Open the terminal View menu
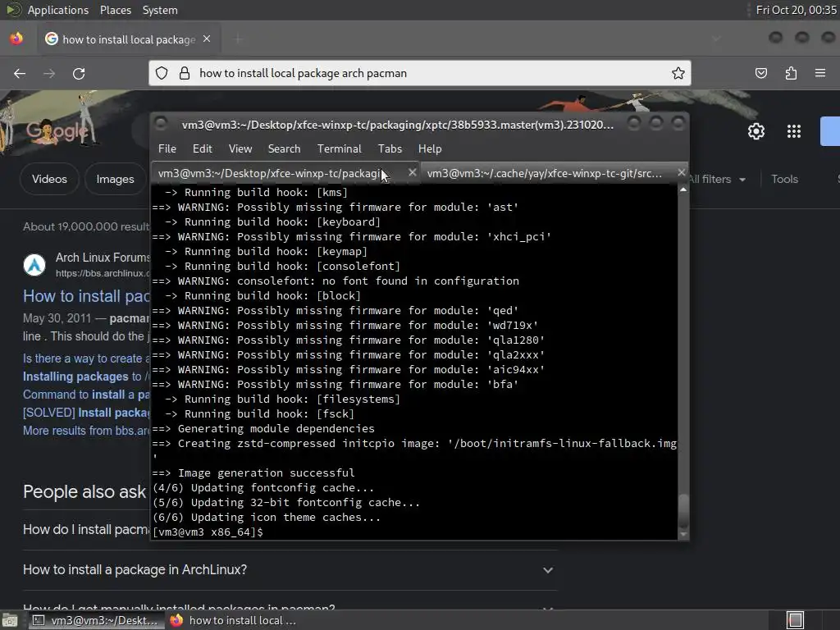The image size is (840, 630). pyautogui.click(x=240, y=149)
